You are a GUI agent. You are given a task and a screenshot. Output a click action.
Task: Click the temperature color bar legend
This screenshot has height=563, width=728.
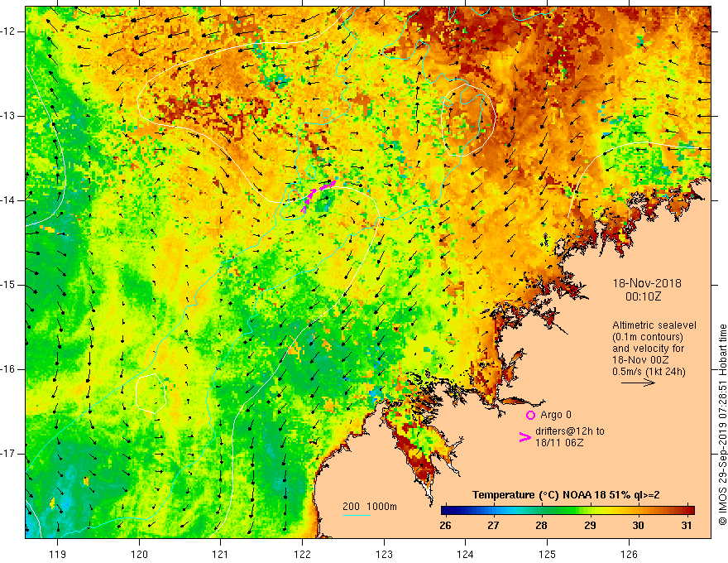pos(568,511)
